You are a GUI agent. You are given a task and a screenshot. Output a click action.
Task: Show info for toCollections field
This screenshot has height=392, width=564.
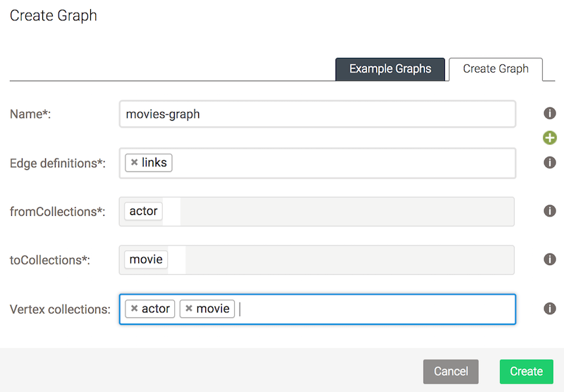[550, 259]
